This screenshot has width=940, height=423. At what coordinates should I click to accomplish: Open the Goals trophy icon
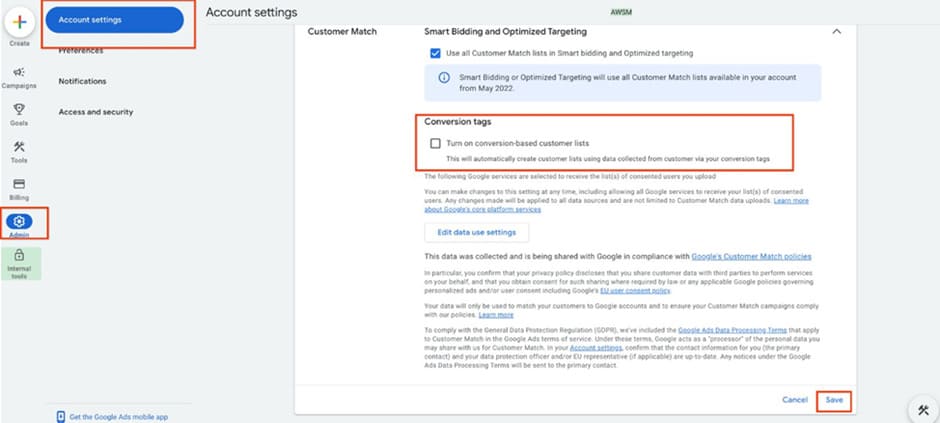click(20, 109)
